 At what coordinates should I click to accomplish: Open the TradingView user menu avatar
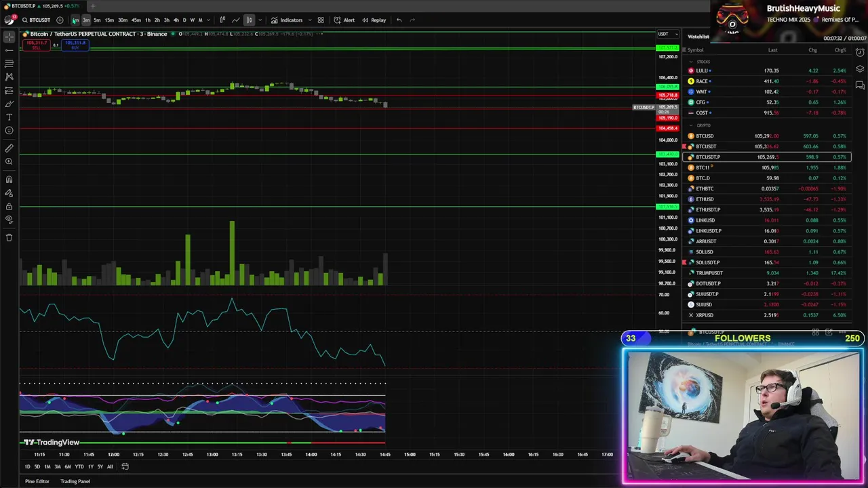tap(9, 20)
